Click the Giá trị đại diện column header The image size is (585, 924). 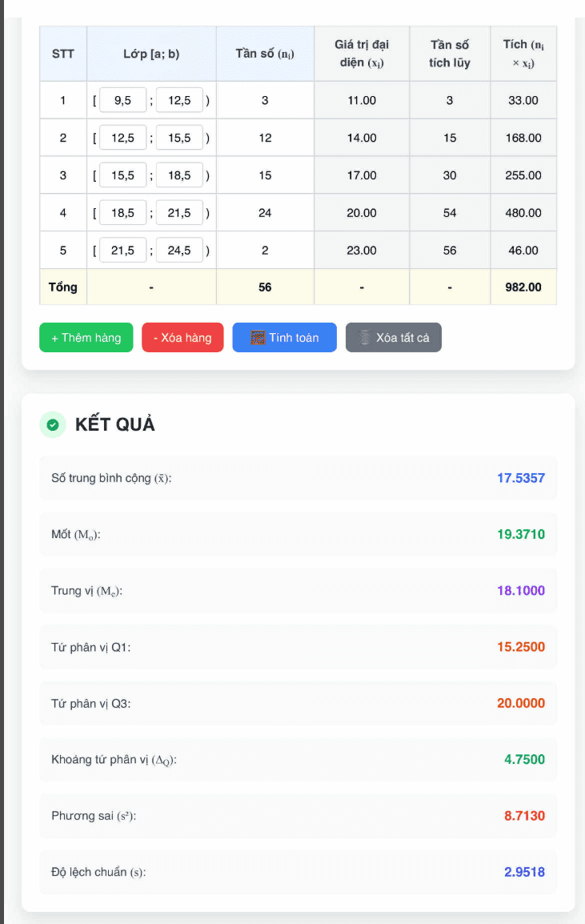(362, 54)
